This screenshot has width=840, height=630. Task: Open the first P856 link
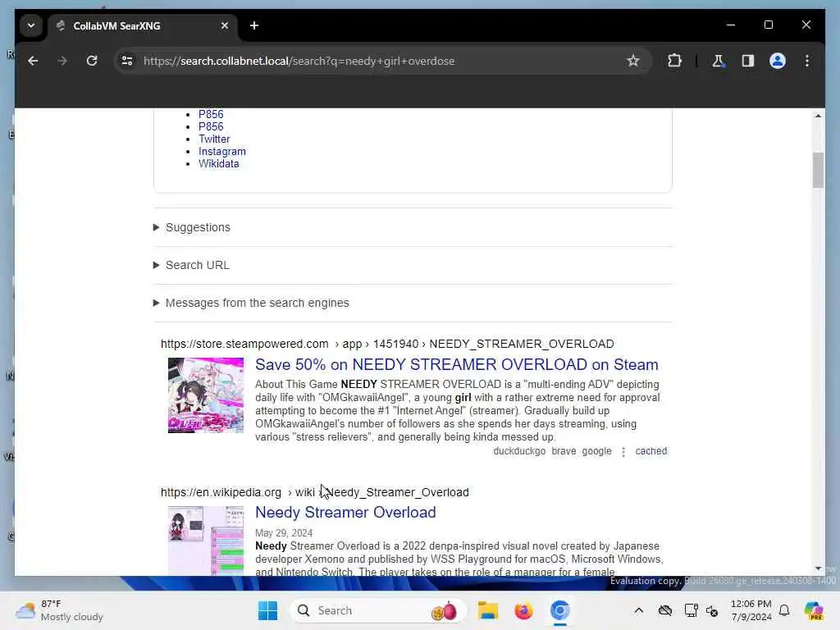[x=211, y=114]
